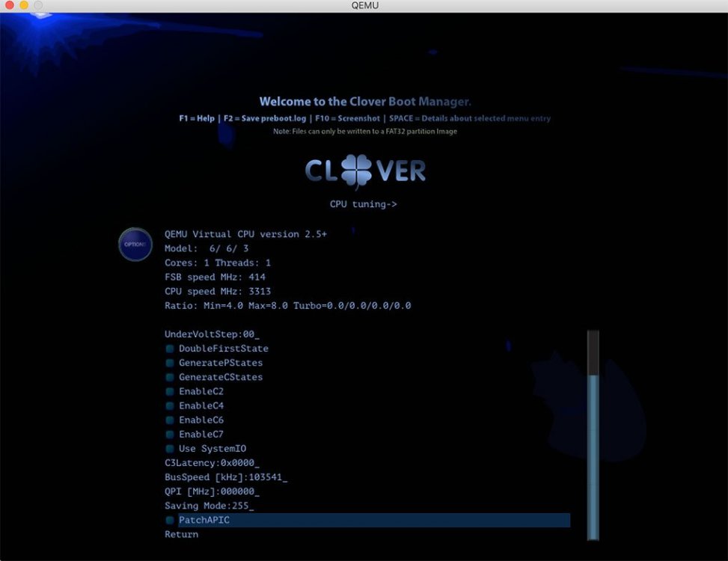
Task: Select the C3Latency input field
Action: [212, 463]
